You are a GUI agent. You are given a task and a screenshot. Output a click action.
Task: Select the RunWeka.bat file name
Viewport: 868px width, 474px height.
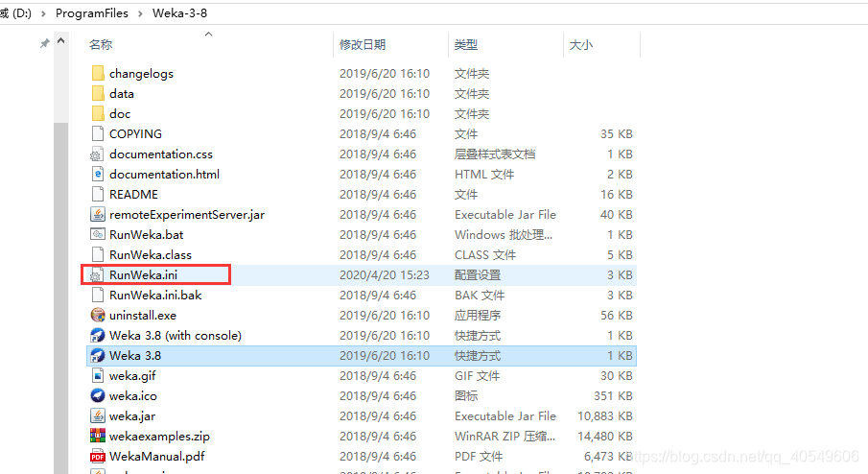pyautogui.click(x=146, y=235)
